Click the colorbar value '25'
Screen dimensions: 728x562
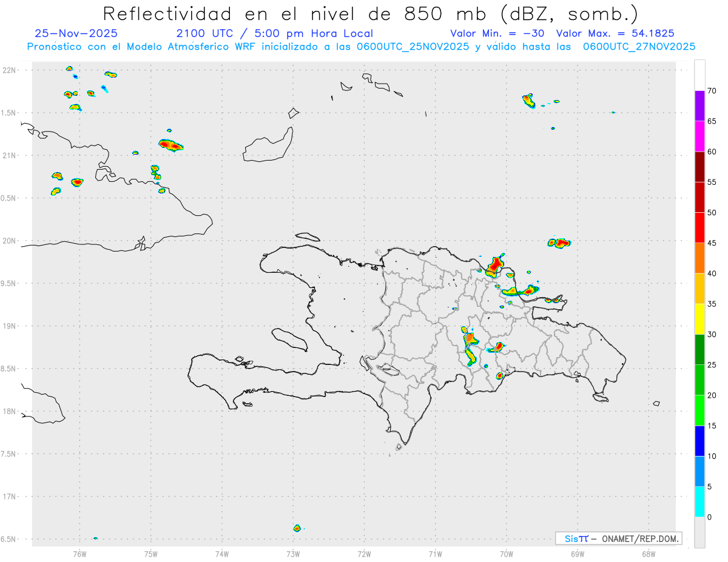(712, 364)
